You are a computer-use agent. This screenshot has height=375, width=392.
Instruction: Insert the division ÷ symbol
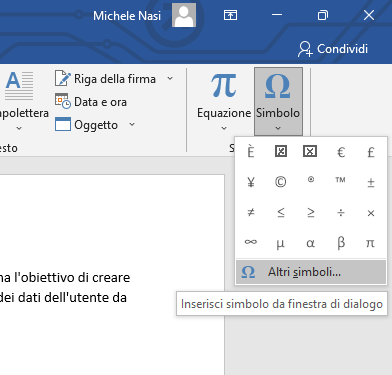(x=341, y=212)
